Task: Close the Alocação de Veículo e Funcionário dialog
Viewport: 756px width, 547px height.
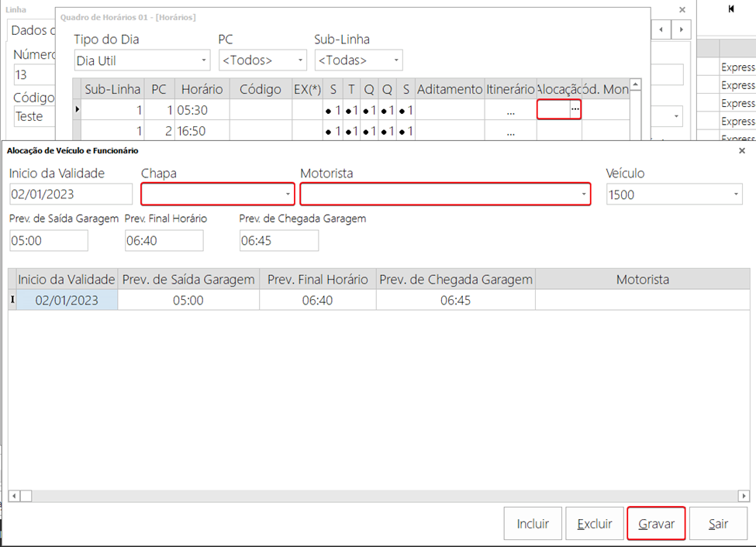Action: click(742, 151)
